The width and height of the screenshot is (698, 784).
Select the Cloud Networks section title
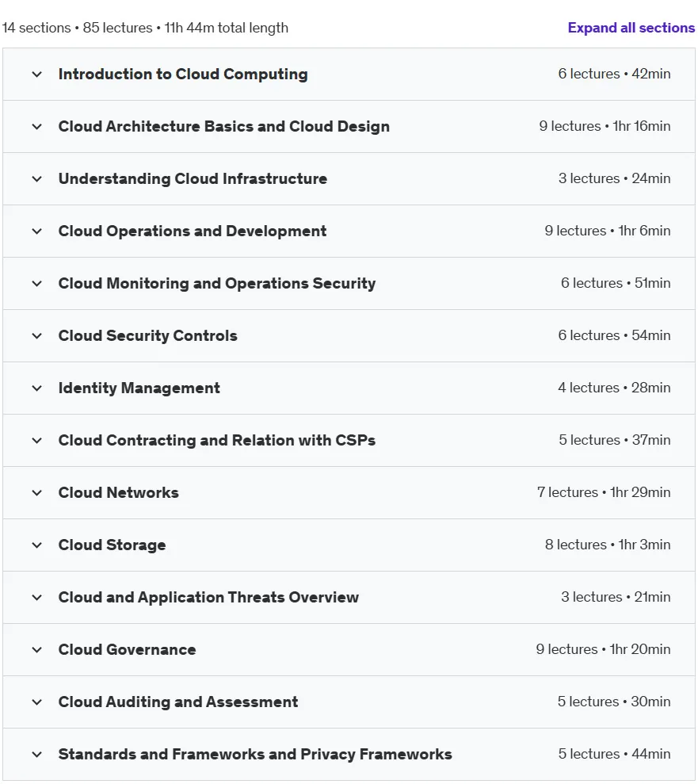pos(118,492)
